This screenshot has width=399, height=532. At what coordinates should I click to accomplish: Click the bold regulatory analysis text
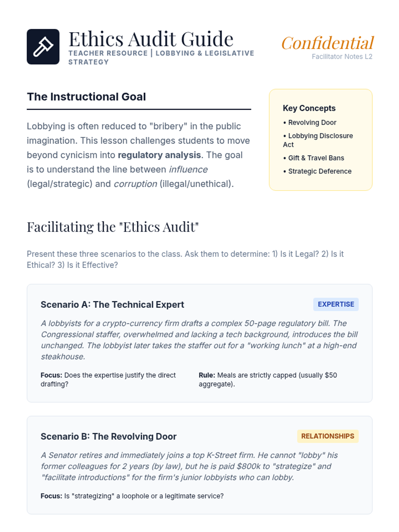tap(159, 155)
